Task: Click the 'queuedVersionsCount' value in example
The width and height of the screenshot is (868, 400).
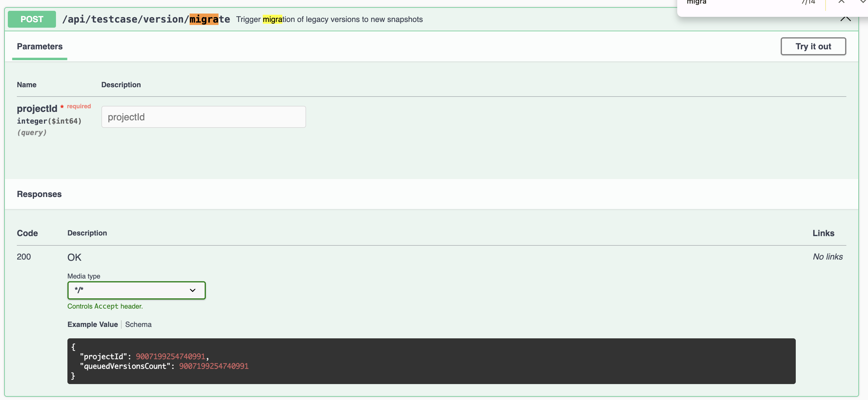Action: [214, 366]
